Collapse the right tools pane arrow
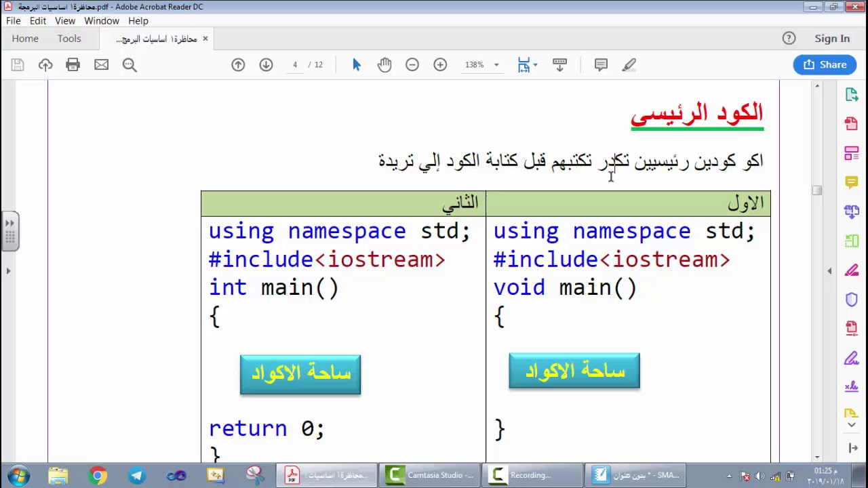 point(829,271)
